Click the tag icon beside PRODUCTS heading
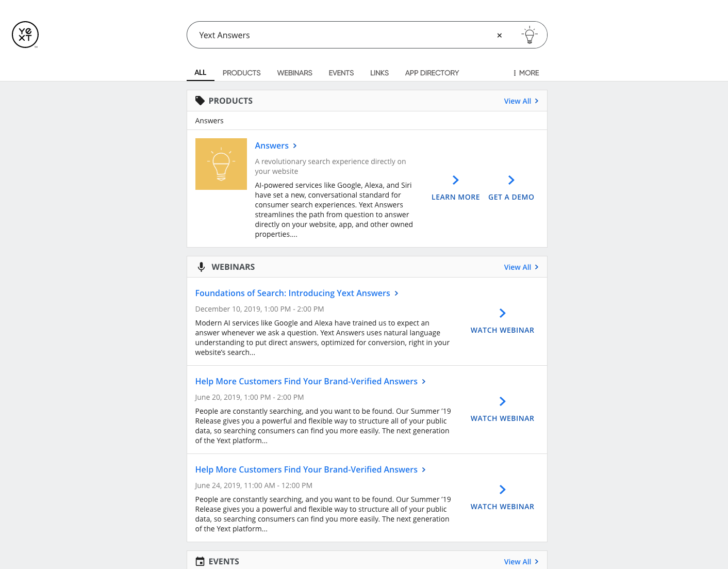728x569 pixels. coord(200,101)
